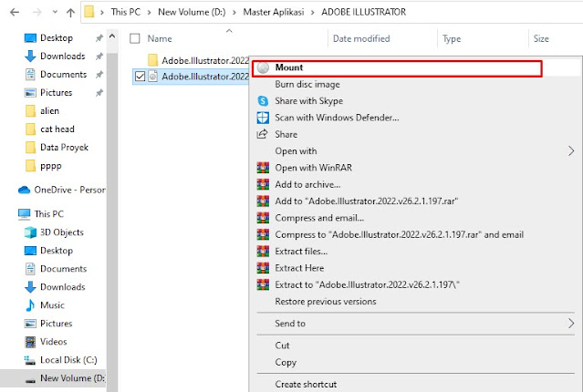Click WinRAR icon beside Add to Adobe.Illustrator rar
Viewport: 583px width, 392px height.
click(x=263, y=201)
